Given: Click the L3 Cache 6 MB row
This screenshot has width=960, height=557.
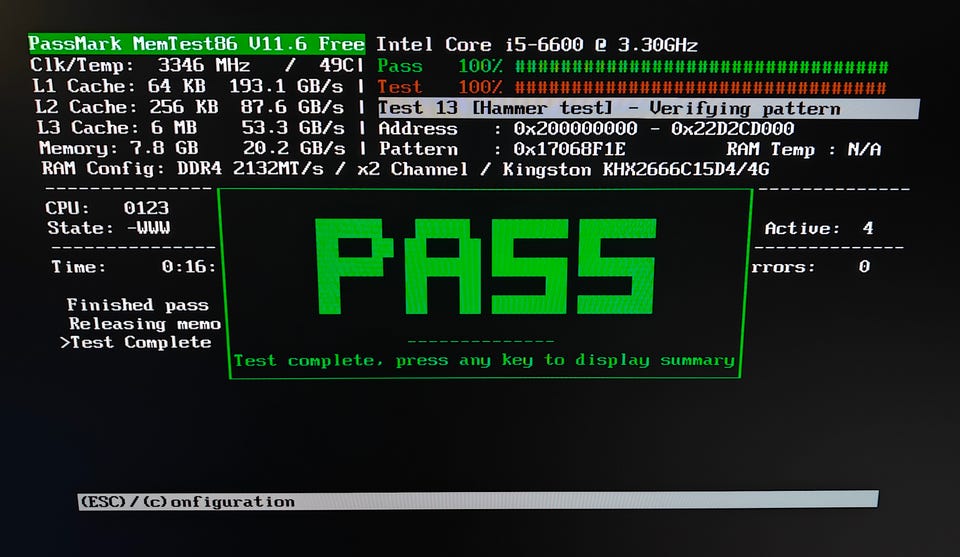Looking at the screenshot, I should [190, 127].
